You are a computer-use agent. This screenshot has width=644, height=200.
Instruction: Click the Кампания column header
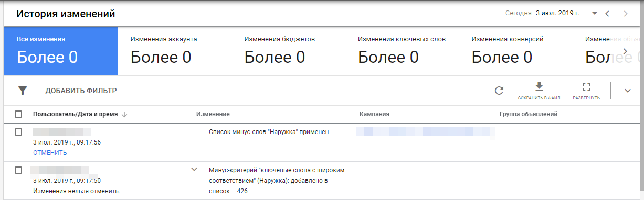(374, 114)
